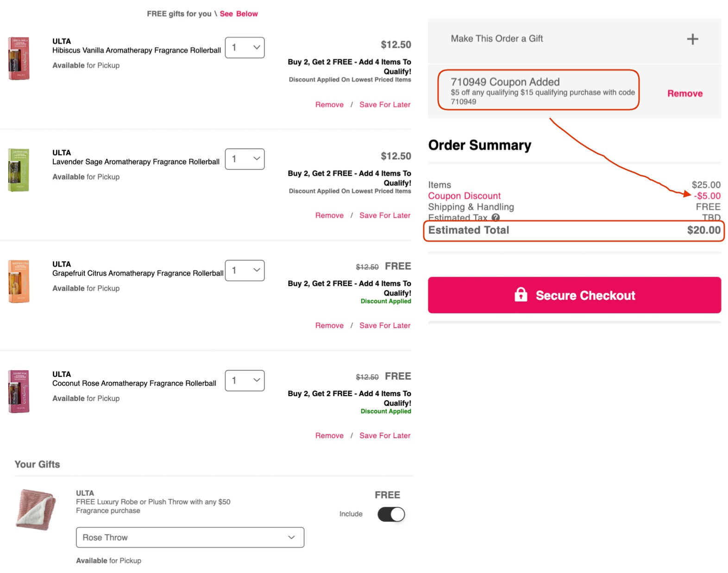Disable the Include toggle for the free gift
Screen dimensions: 728x573
[x=390, y=514]
